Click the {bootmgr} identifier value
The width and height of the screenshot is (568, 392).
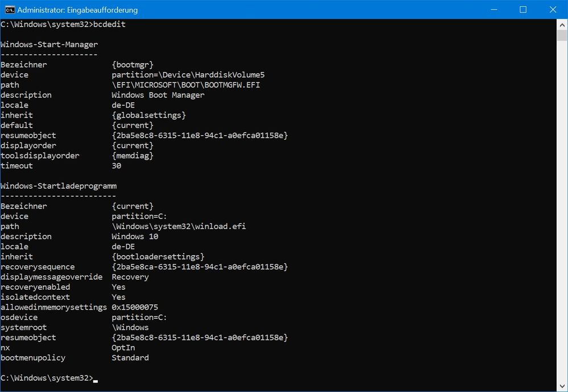coord(132,65)
